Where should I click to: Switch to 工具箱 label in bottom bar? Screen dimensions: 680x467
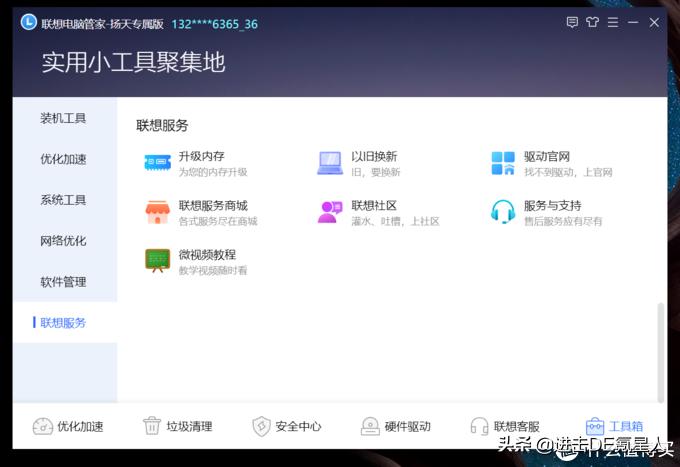click(x=626, y=426)
